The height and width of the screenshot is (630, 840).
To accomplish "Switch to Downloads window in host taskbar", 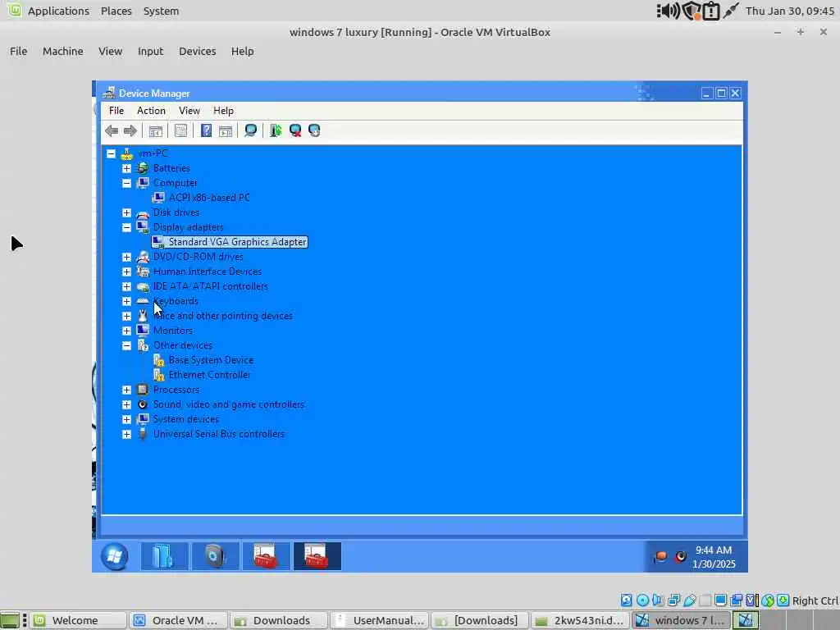I will point(279,620).
